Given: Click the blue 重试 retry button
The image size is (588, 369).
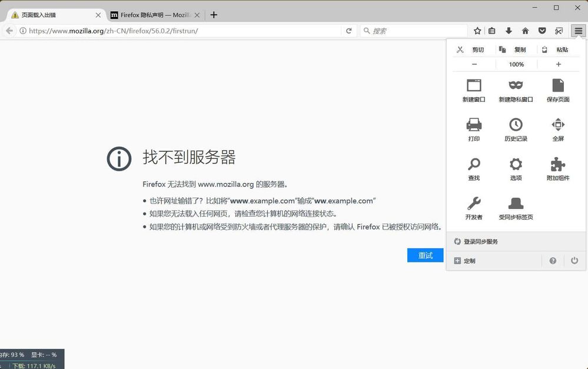Looking at the screenshot, I should click(x=425, y=255).
